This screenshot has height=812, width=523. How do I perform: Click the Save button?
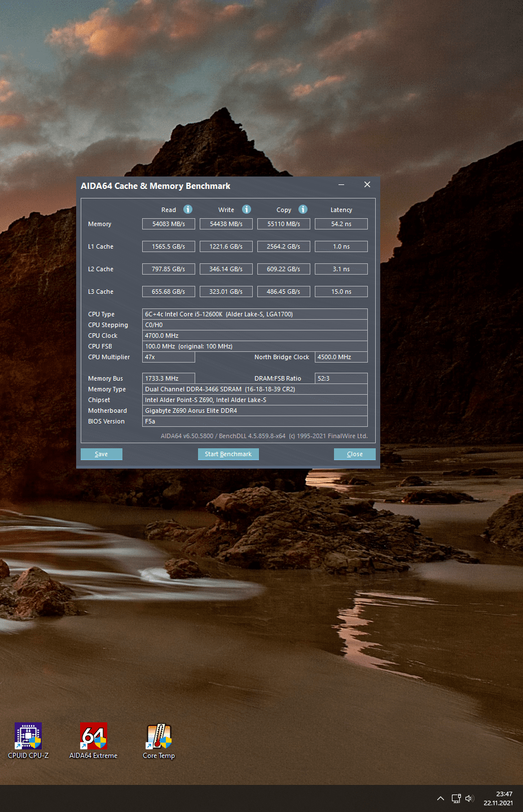102,454
